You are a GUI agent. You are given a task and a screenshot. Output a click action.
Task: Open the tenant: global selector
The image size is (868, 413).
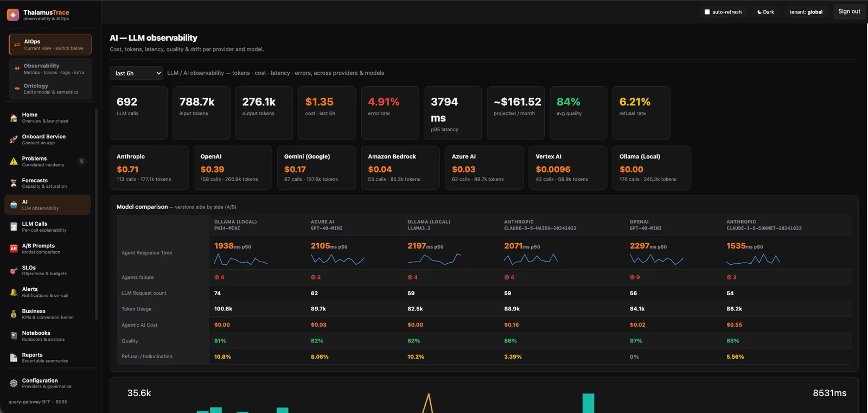click(806, 12)
